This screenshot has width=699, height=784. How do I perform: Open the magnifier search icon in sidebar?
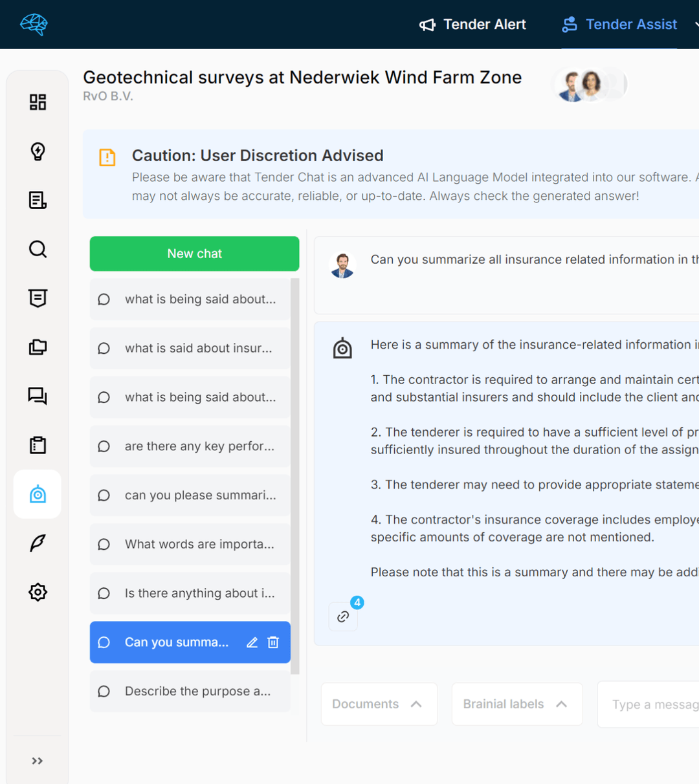tap(38, 249)
